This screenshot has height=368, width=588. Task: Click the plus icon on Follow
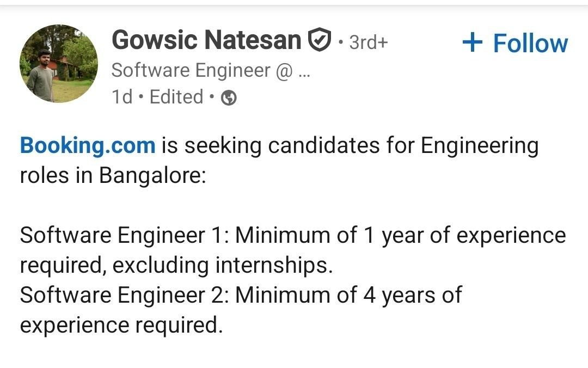pyautogui.click(x=473, y=43)
